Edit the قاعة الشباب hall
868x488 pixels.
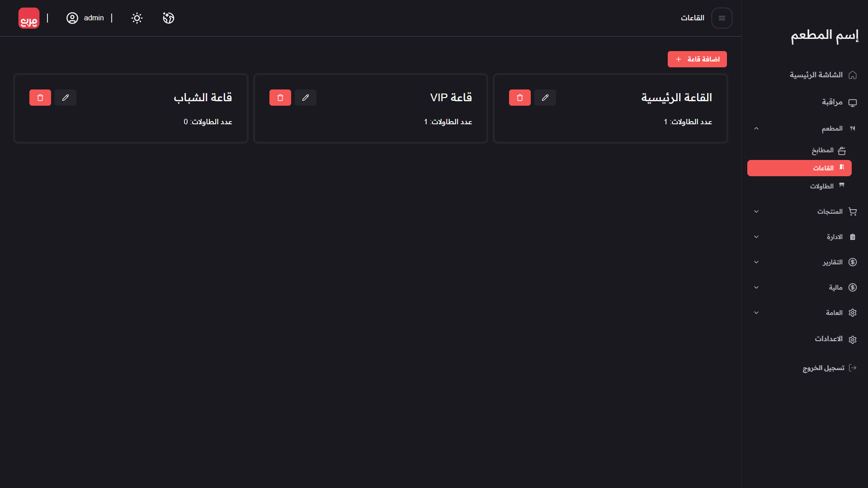[66, 98]
